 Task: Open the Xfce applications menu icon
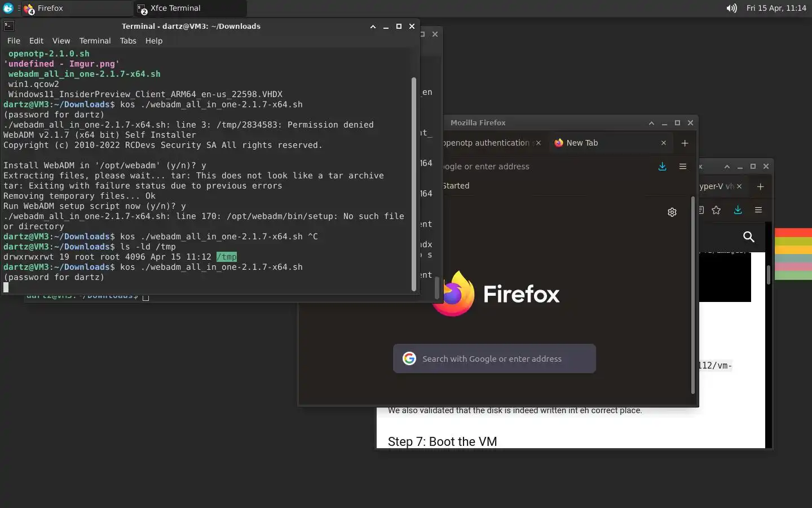(x=8, y=8)
